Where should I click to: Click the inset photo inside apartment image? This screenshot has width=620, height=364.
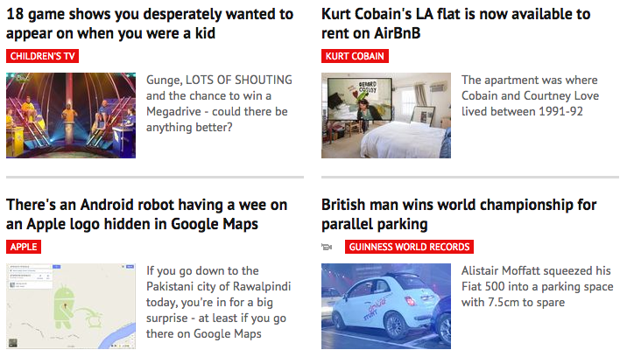click(359, 99)
